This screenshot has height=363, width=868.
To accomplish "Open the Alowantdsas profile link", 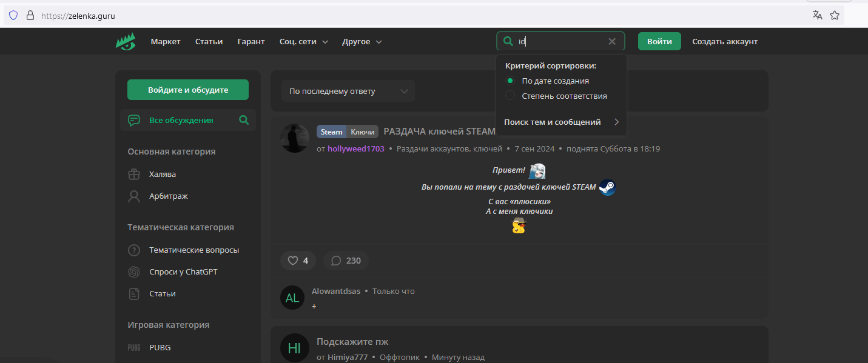I will pos(336,291).
